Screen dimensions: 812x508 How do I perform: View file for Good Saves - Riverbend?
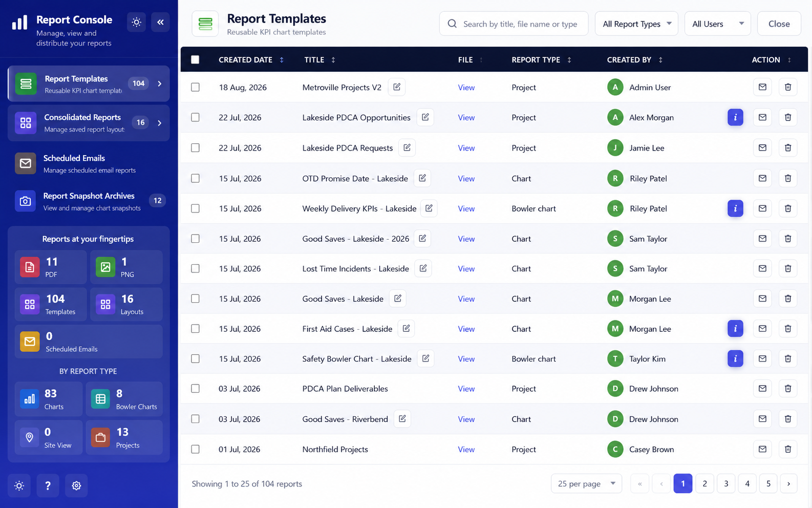tap(466, 419)
